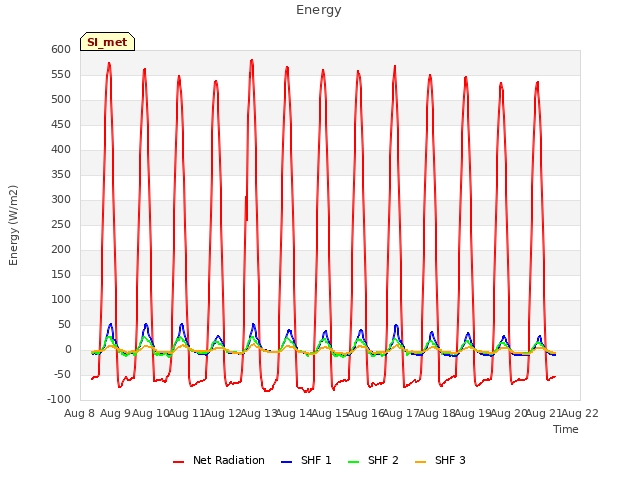
Task: Click the green SHF 2 legend swatch
Action: click(x=353, y=462)
